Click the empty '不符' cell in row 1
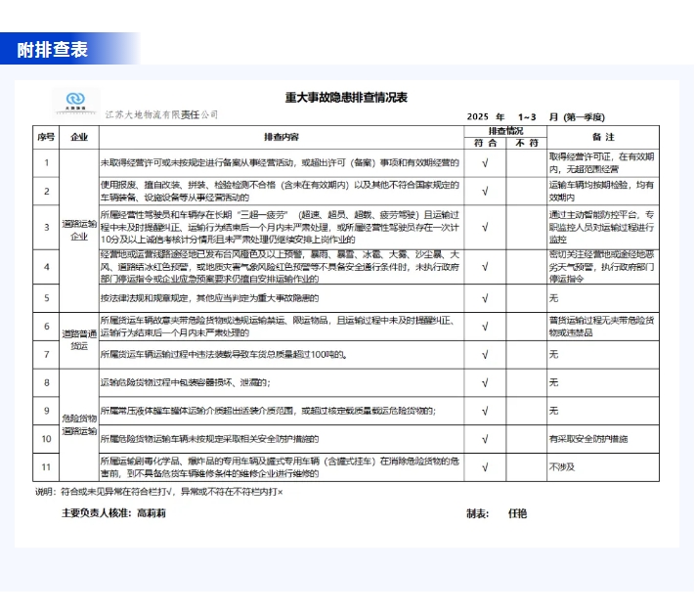The height and width of the screenshot is (616, 696). (x=527, y=163)
